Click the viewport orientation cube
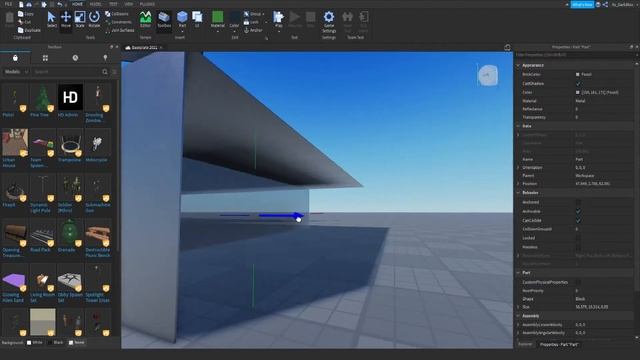 click(488, 75)
